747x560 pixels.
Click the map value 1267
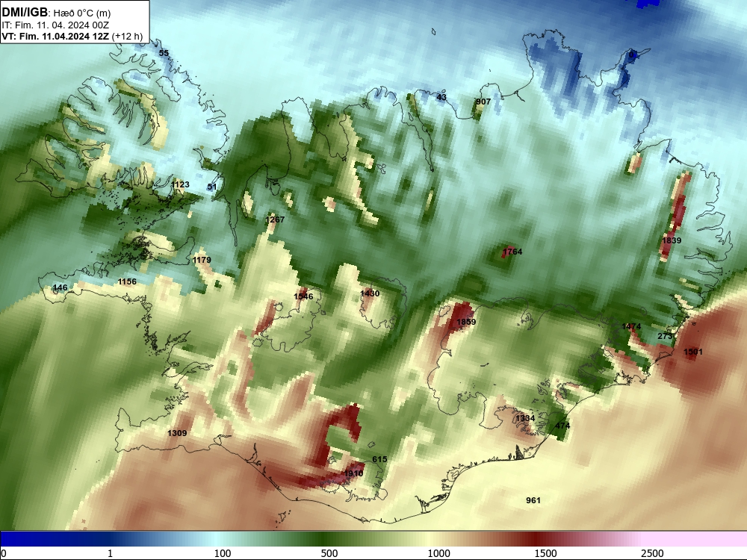click(275, 220)
